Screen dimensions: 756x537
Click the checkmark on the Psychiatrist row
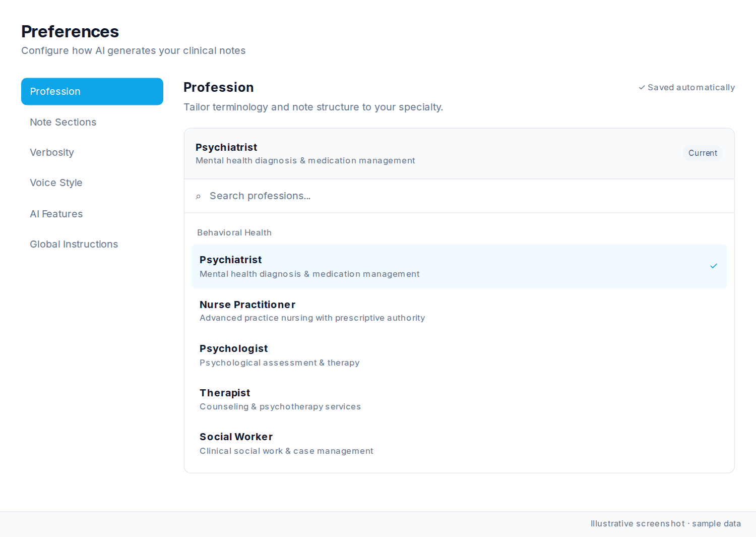click(714, 266)
